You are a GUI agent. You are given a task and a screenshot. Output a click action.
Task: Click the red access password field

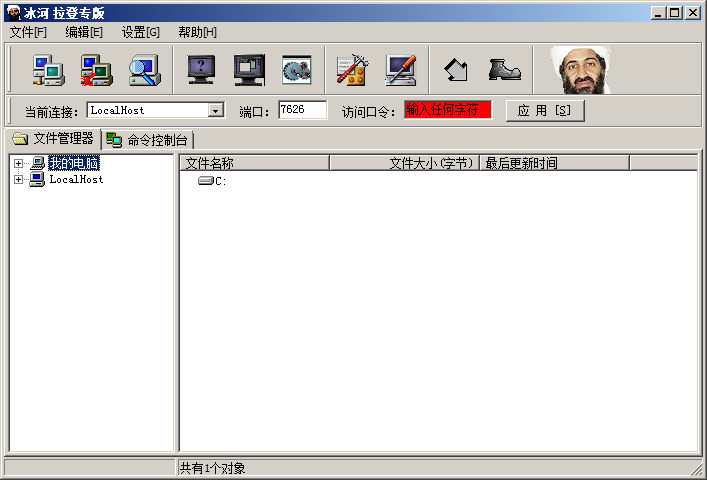(448, 111)
